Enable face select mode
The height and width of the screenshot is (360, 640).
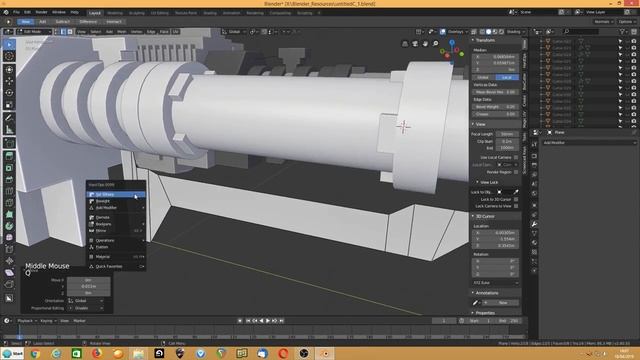point(70,31)
